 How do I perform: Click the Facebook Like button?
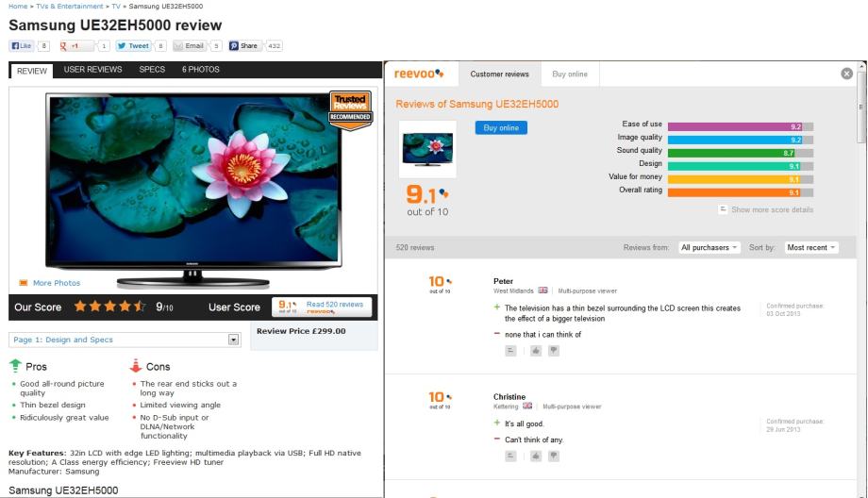[x=22, y=46]
